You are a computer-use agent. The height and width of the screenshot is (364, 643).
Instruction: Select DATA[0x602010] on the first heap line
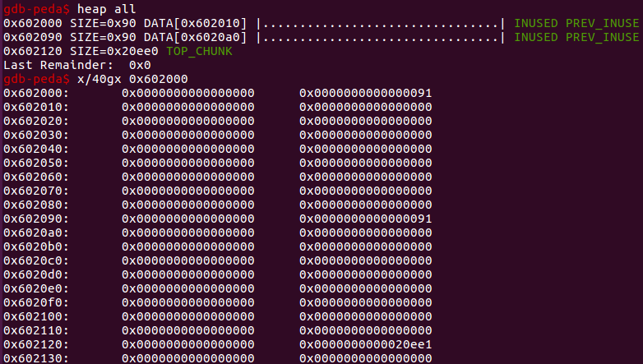pyautogui.click(x=195, y=23)
